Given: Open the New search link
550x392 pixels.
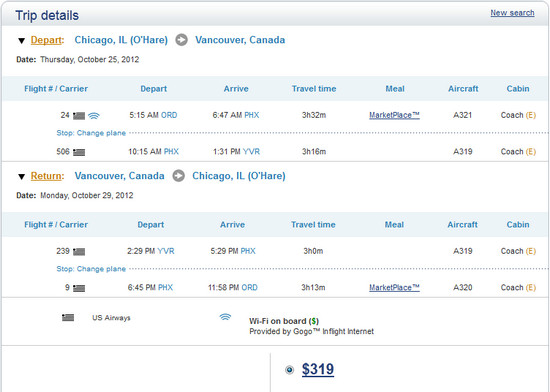Looking at the screenshot, I should coord(512,13).
